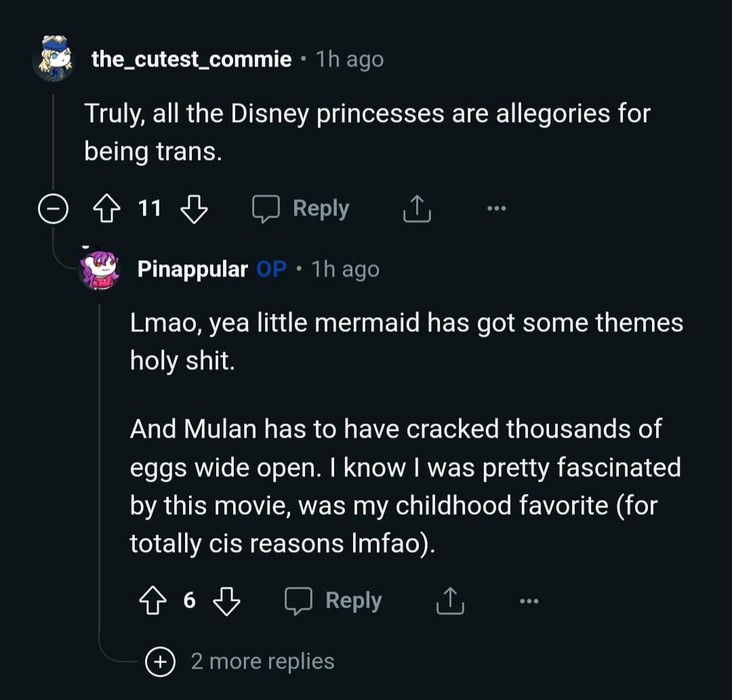Open more options for the_cutest_commie's comment
Image resolution: width=732 pixels, height=700 pixels.
(x=496, y=208)
